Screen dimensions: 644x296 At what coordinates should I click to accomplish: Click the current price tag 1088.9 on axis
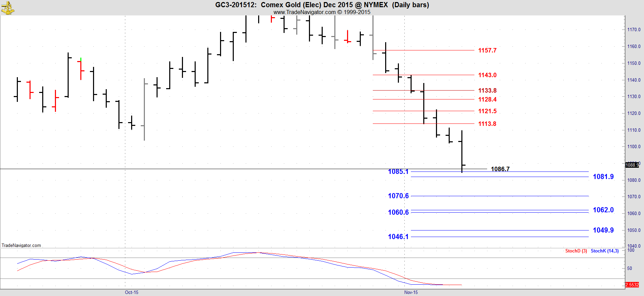[x=632, y=165]
